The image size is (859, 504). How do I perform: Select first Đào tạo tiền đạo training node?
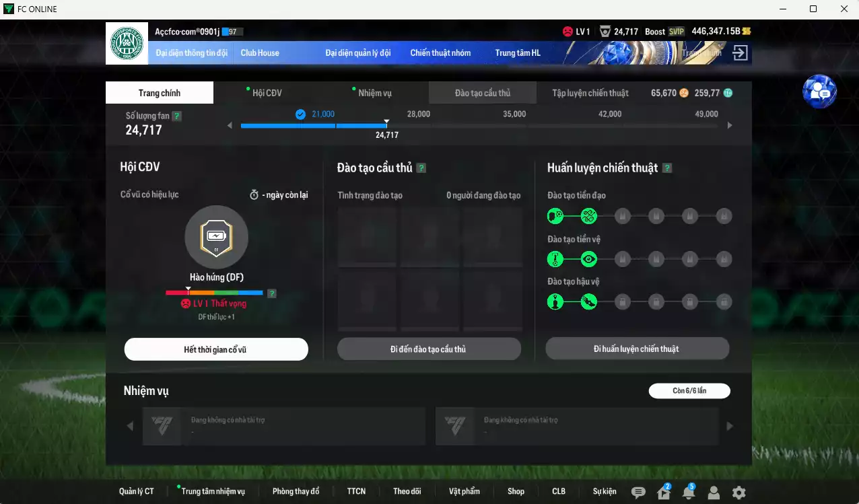coord(555,216)
